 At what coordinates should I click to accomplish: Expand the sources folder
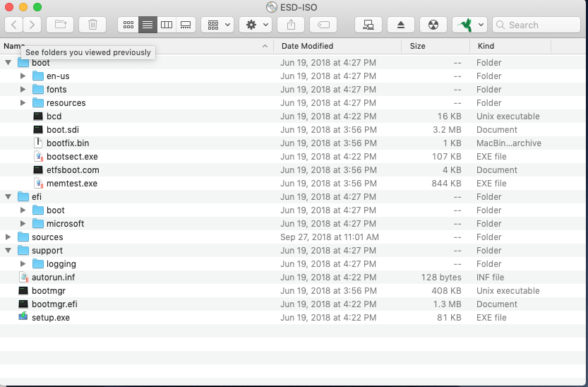(8, 237)
